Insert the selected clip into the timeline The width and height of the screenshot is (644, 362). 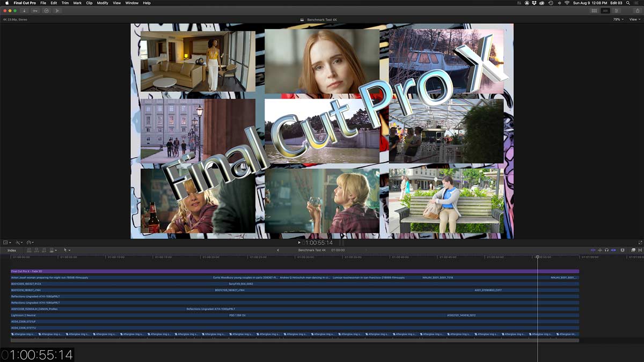(x=36, y=250)
